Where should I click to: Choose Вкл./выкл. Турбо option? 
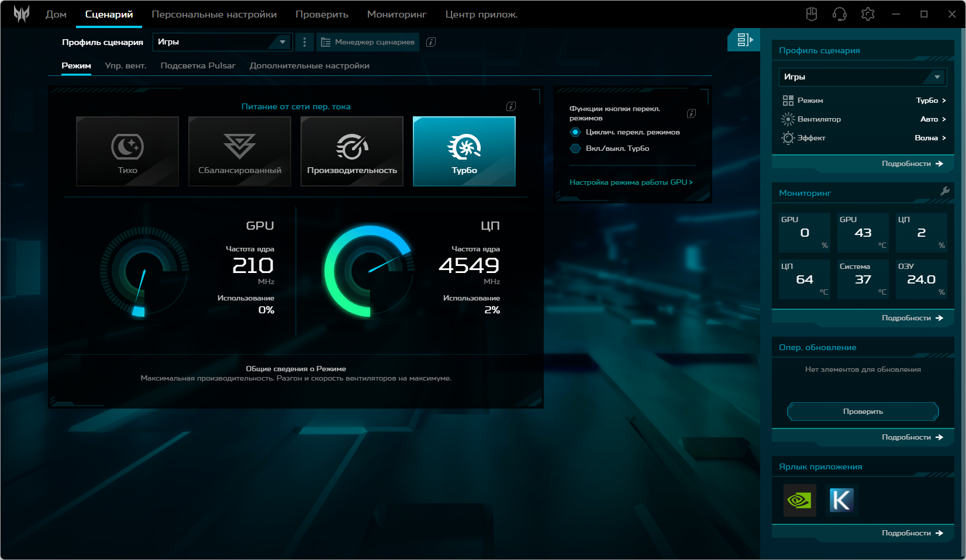(610, 148)
